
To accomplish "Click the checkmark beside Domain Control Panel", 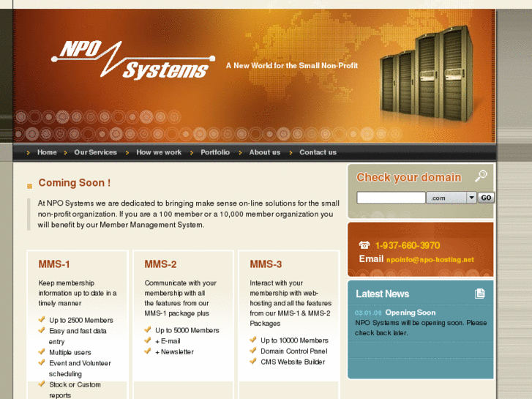I will 252,351.
